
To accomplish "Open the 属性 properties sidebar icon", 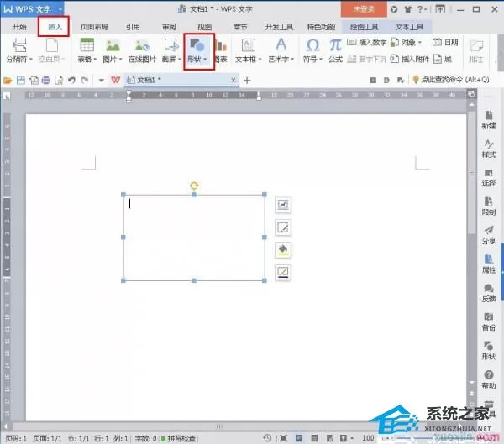I will 489,264.
